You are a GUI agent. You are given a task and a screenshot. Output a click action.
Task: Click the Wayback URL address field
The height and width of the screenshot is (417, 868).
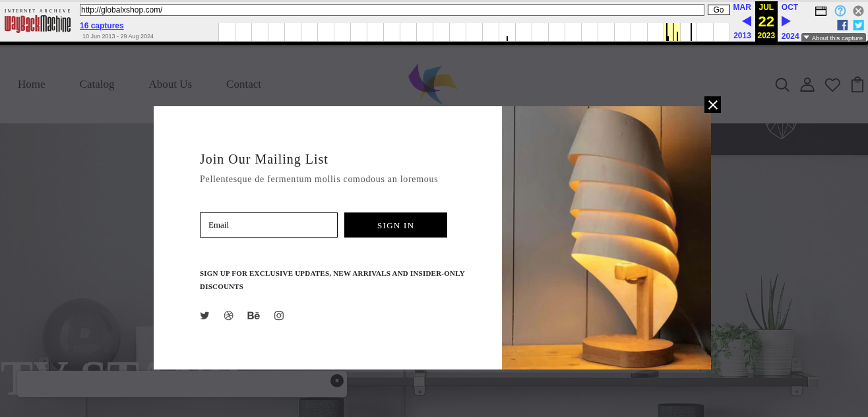pyautogui.click(x=392, y=10)
